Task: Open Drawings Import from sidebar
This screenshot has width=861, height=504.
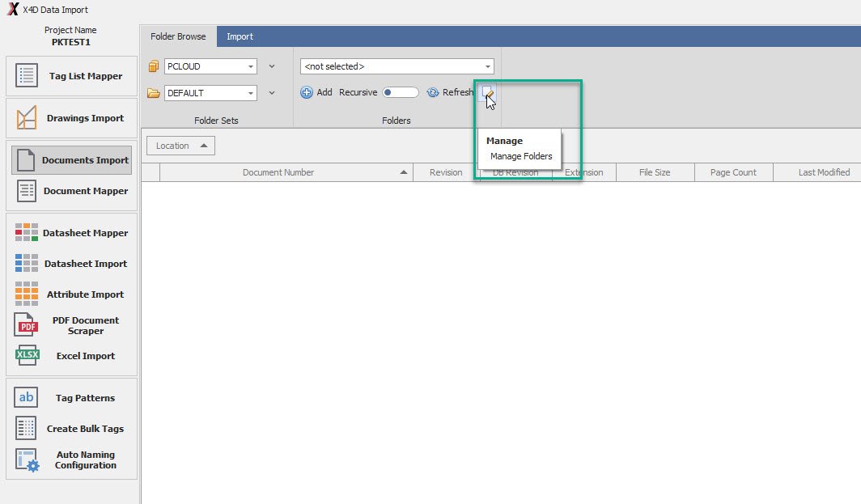Action: (x=71, y=118)
